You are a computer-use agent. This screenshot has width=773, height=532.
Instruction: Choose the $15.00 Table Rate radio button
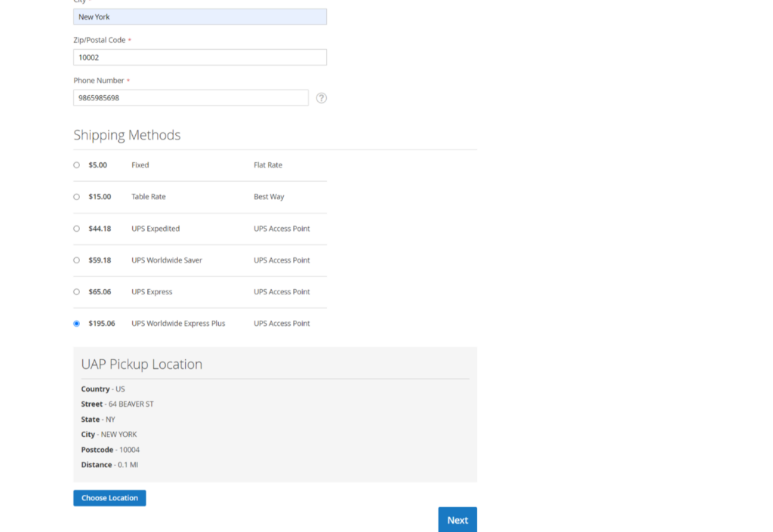coord(76,197)
